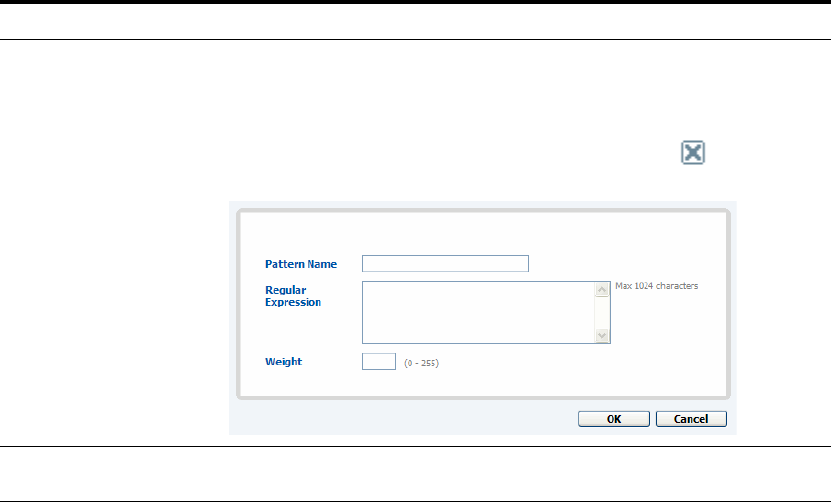Image resolution: width=831 pixels, height=502 pixels.
Task: Select the Regular Expression label
Action: click(293, 296)
